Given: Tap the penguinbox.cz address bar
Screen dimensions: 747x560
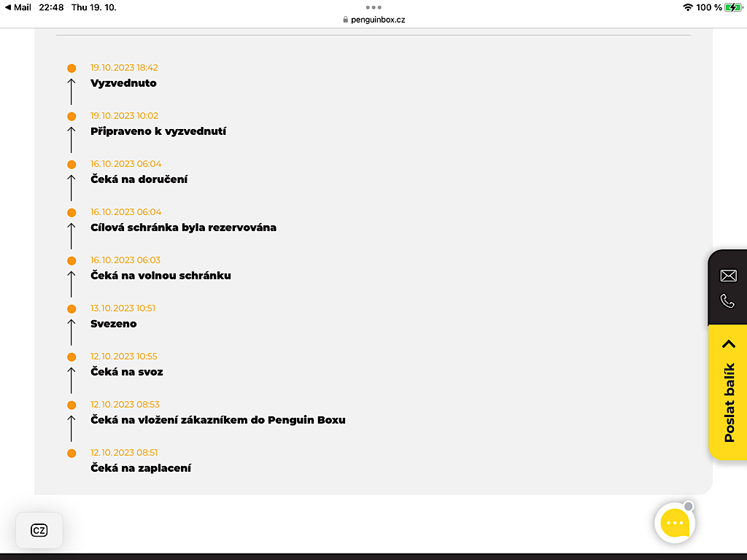Looking at the screenshot, I should click(373, 20).
